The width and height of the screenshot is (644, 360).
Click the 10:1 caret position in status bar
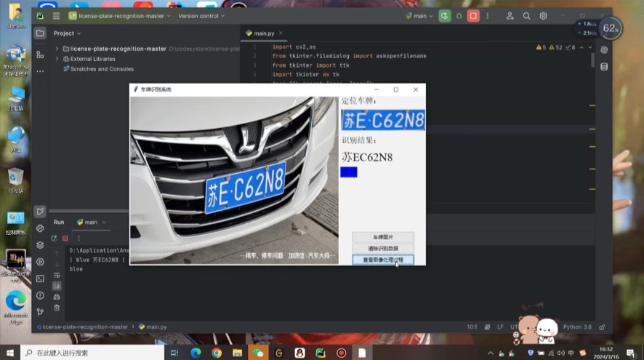(472, 327)
